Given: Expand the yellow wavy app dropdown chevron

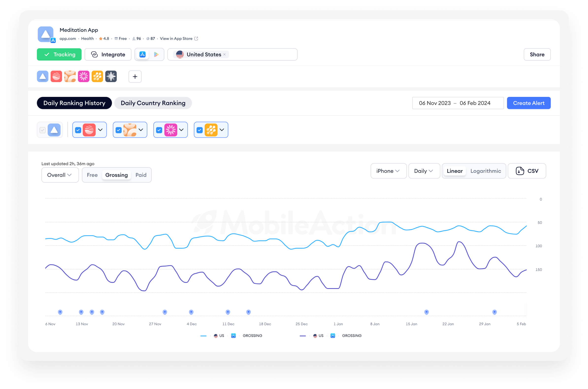Looking at the screenshot, I should click(x=222, y=130).
